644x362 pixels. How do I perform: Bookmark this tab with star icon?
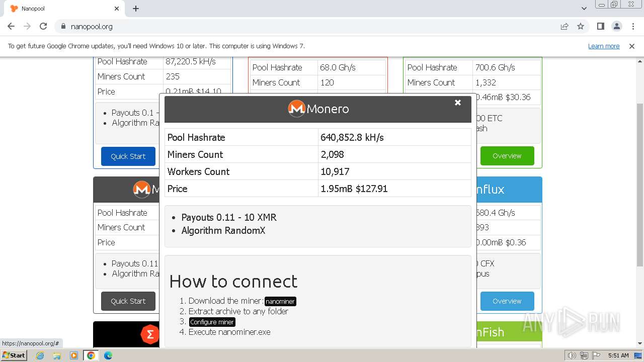coord(581,26)
